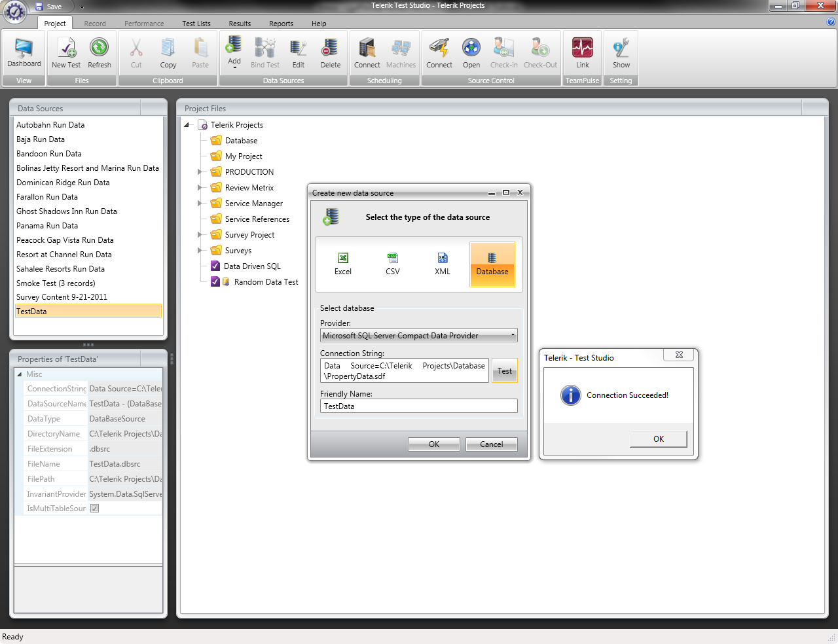Click Connect in the Source Control group
Viewport: 838px width, 644px height.
tap(439, 53)
